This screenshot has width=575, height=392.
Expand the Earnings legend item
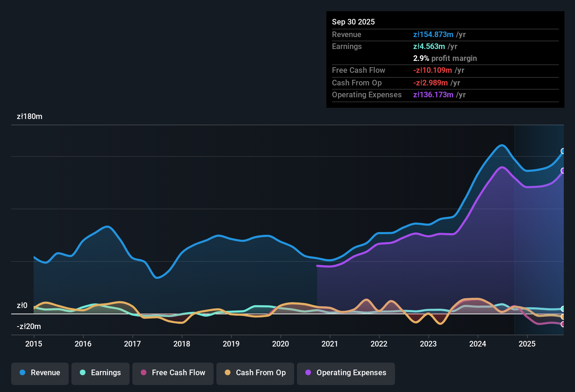coord(100,373)
